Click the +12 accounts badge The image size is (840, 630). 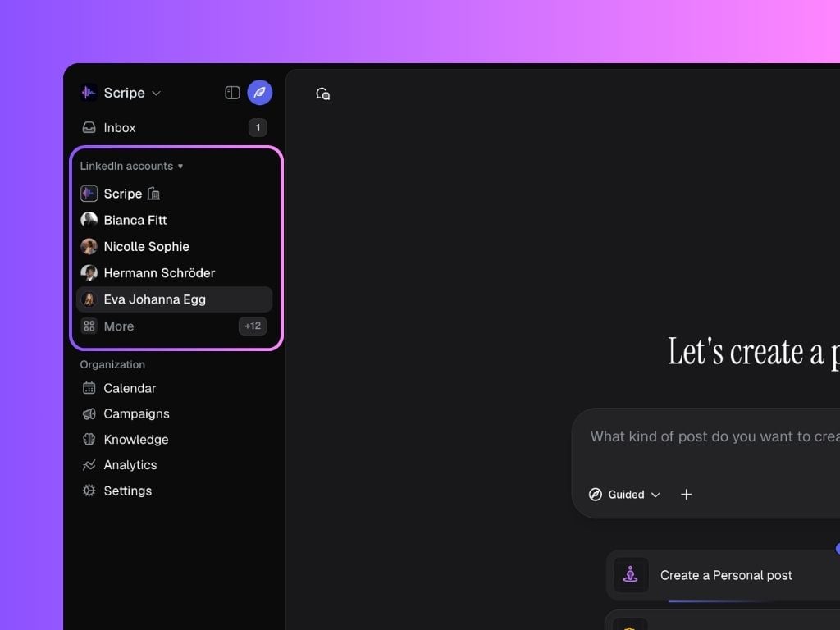click(x=253, y=326)
